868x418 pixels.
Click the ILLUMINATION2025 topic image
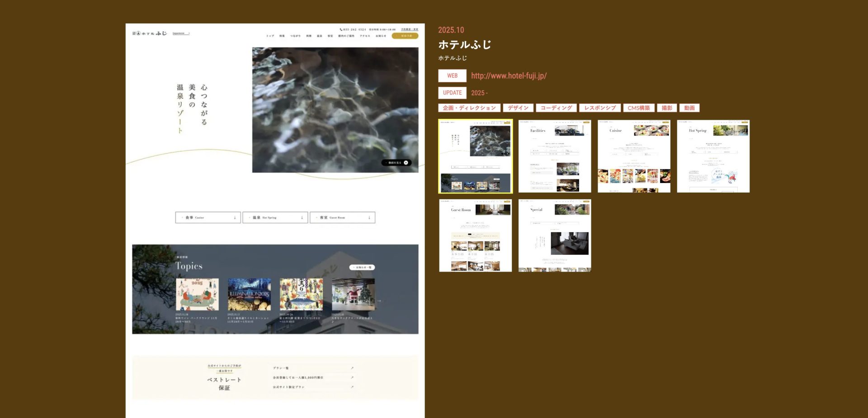click(249, 294)
